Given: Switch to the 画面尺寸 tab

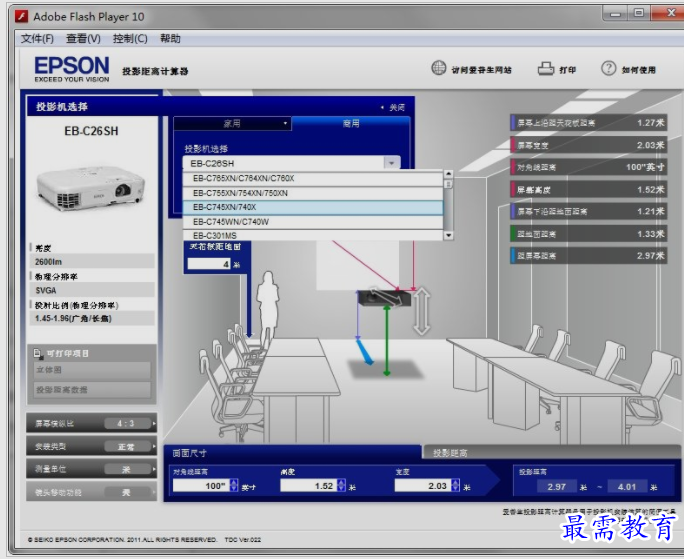Looking at the screenshot, I should pyautogui.click(x=292, y=453).
